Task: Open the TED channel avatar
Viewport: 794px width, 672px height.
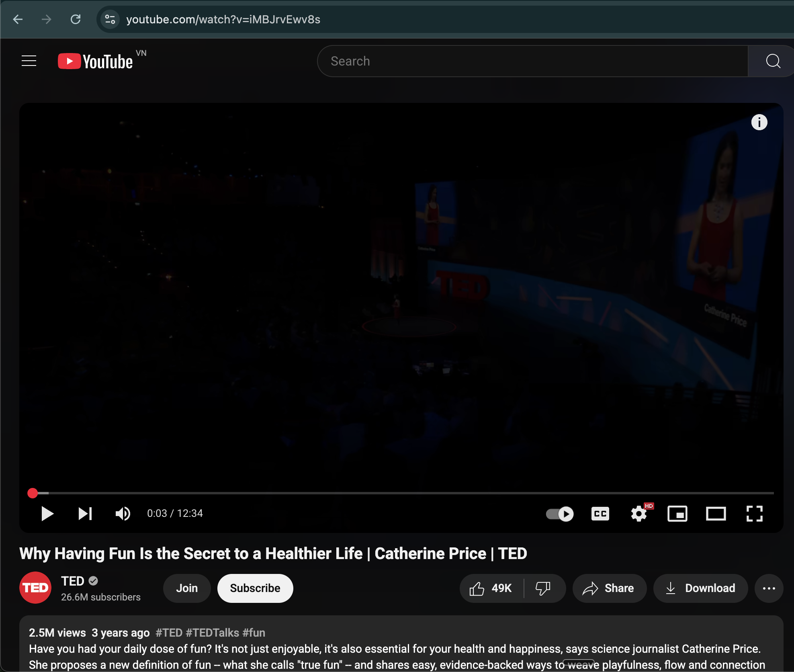Action: tap(35, 588)
